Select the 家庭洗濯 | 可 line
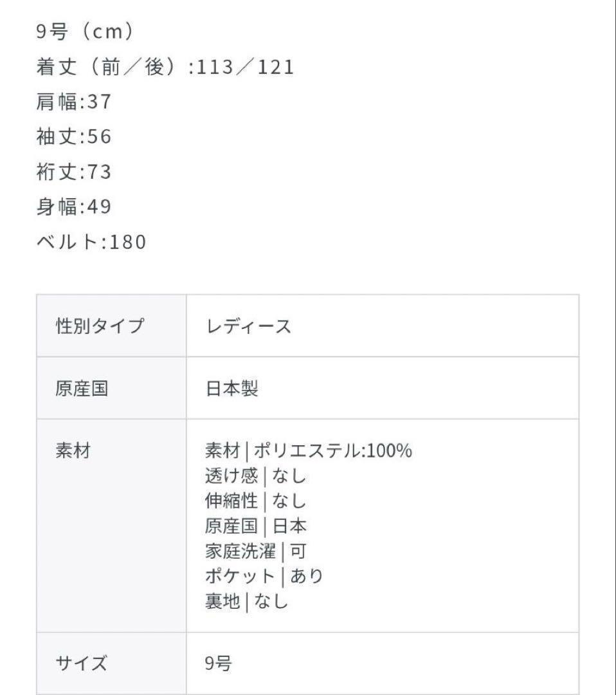 (255, 551)
